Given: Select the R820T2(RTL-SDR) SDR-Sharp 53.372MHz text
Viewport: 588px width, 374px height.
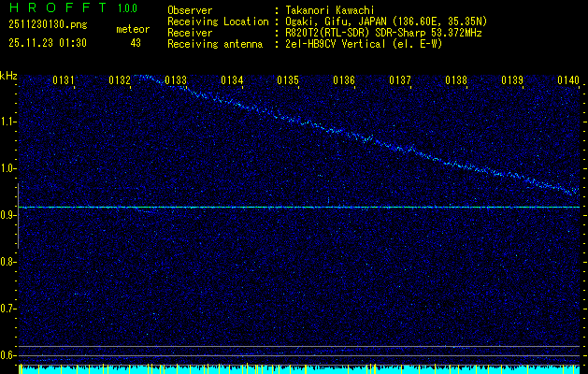Looking at the screenshot, I should [x=383, y=33].
